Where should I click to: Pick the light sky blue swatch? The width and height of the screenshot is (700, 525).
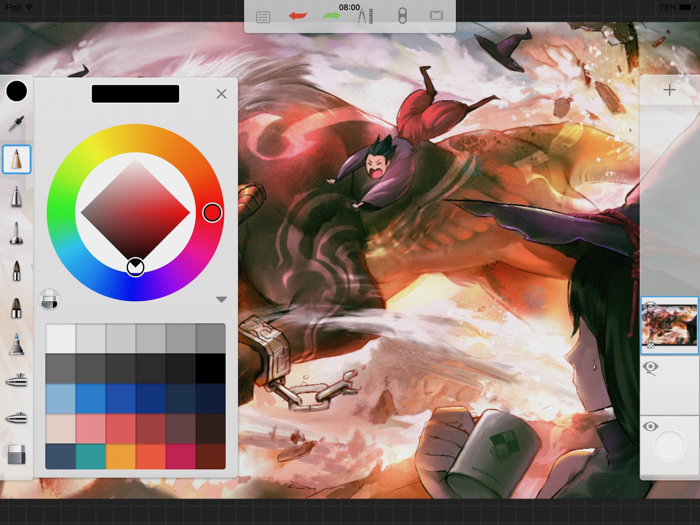tap(60, 398)
